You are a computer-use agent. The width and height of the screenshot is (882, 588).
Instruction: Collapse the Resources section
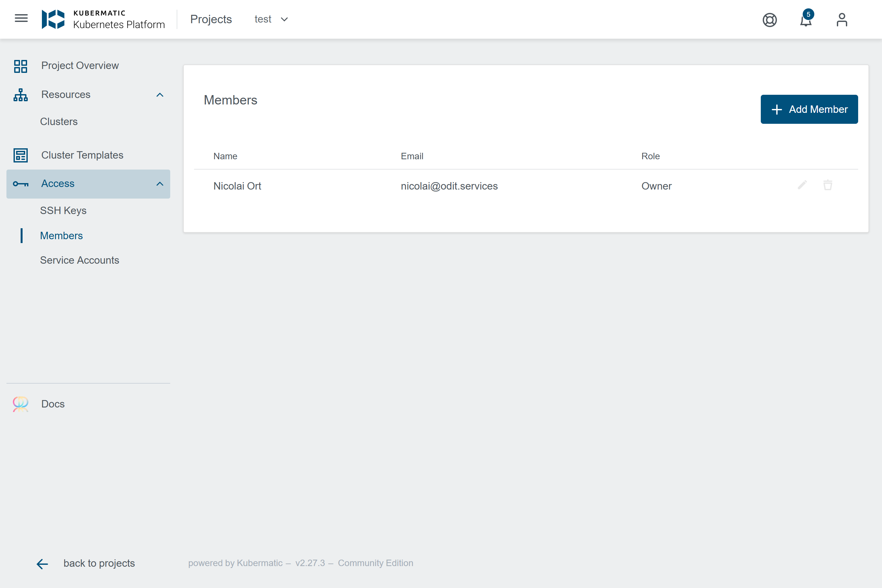[160, 95]
